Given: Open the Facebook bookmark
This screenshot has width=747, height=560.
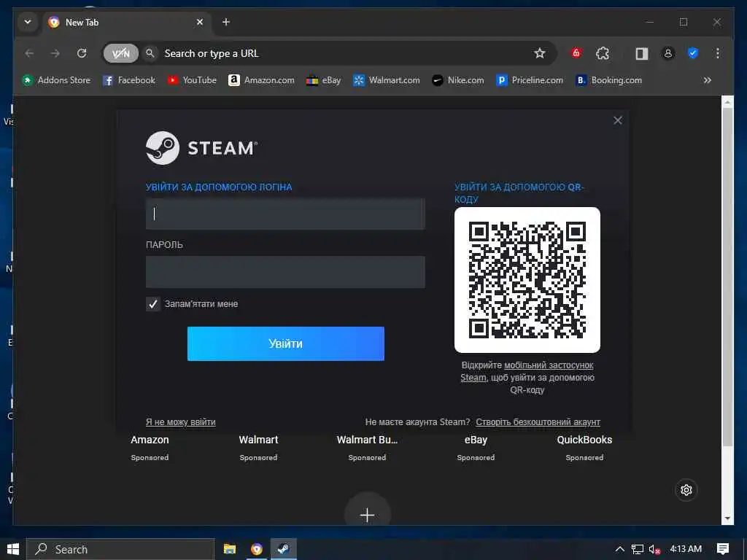Looking at the screenshot, I should click(x=129, y=80).
